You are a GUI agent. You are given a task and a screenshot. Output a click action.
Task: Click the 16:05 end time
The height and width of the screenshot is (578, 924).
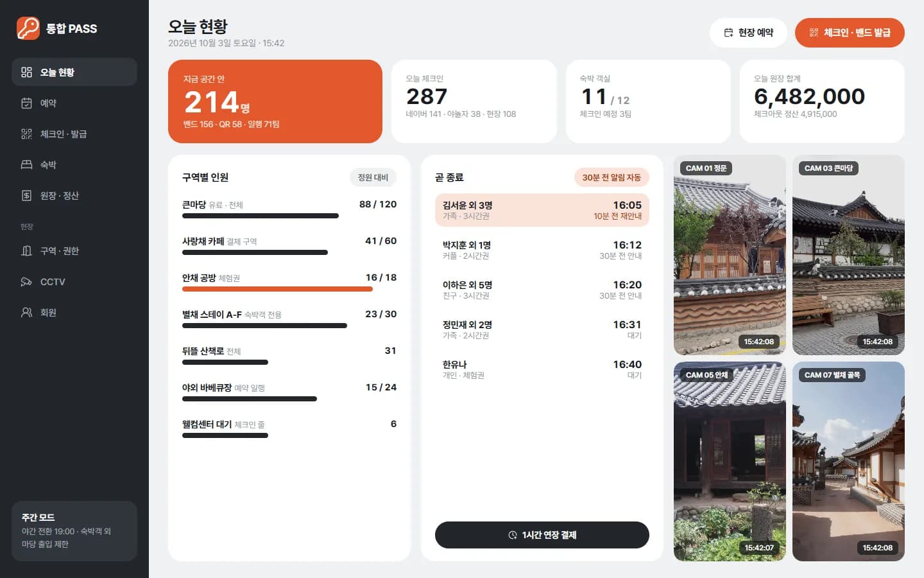[x=628, y=205]
